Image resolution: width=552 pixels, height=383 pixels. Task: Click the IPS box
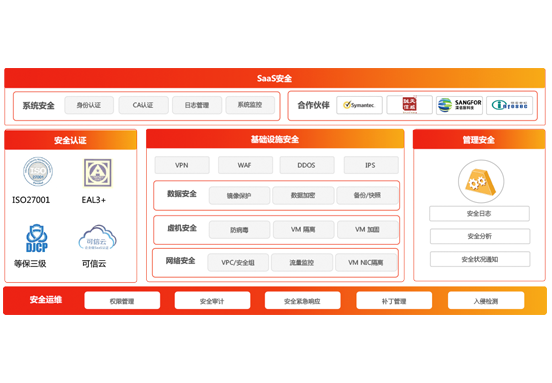[x=371, y=165]
